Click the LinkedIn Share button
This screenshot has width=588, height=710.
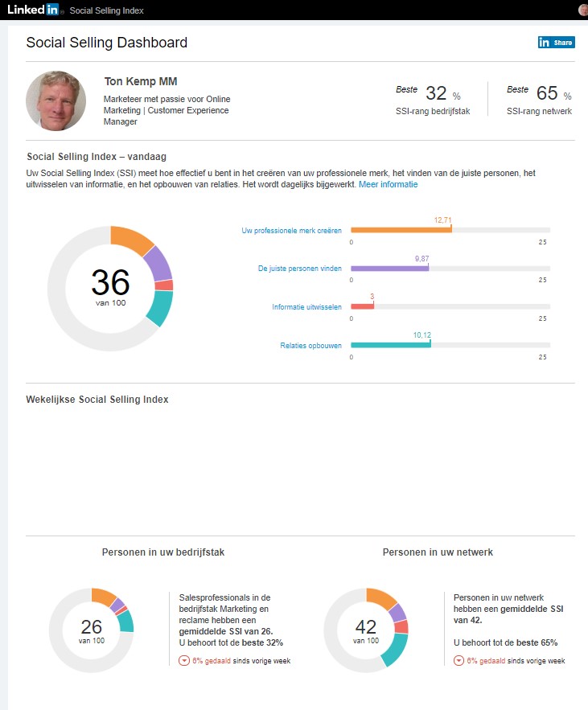pos(556,43)
